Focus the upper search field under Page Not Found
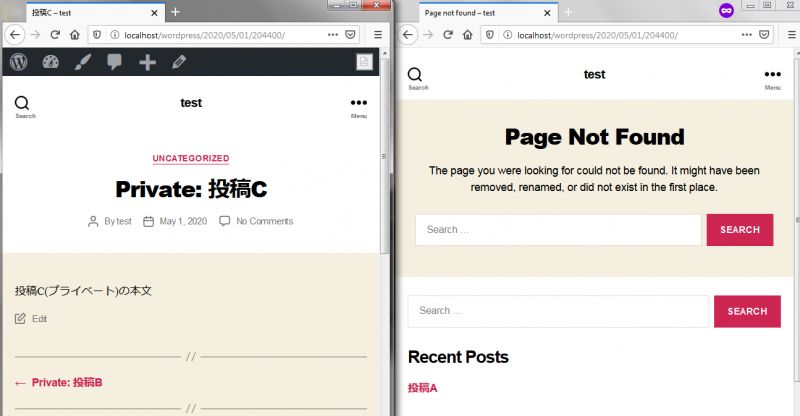 pos(558,230)
